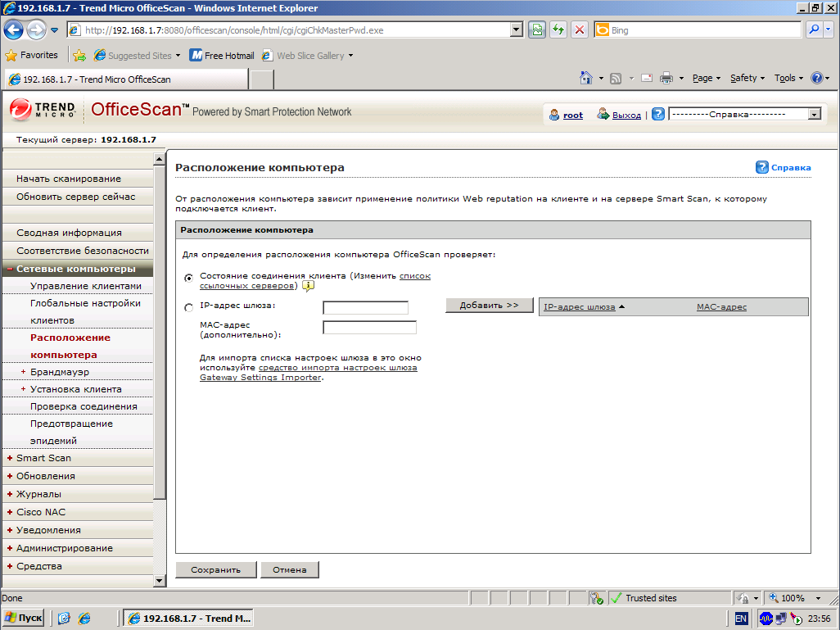This screenshot has width=840, height=630.
Task: Open Проверка соединения submenu item
Action: click(x=85, y=406)
